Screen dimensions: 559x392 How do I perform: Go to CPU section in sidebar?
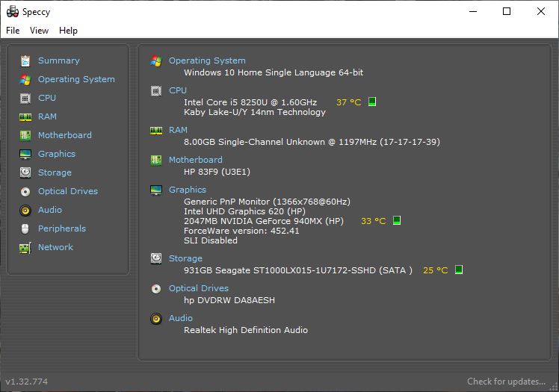(47, 98)
